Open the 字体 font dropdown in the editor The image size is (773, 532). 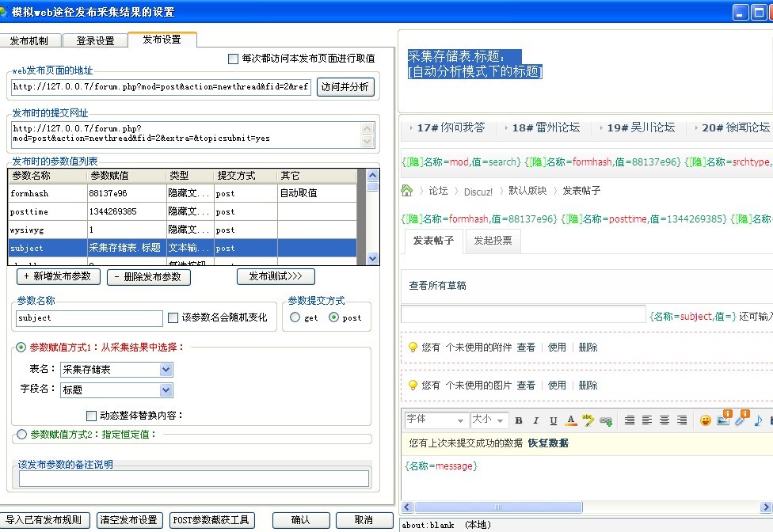pos(459,420)
